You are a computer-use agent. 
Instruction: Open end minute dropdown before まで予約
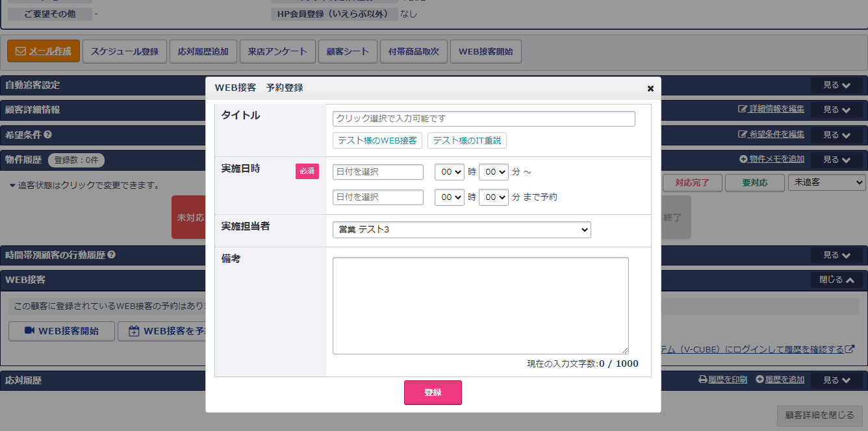point(493,197)
